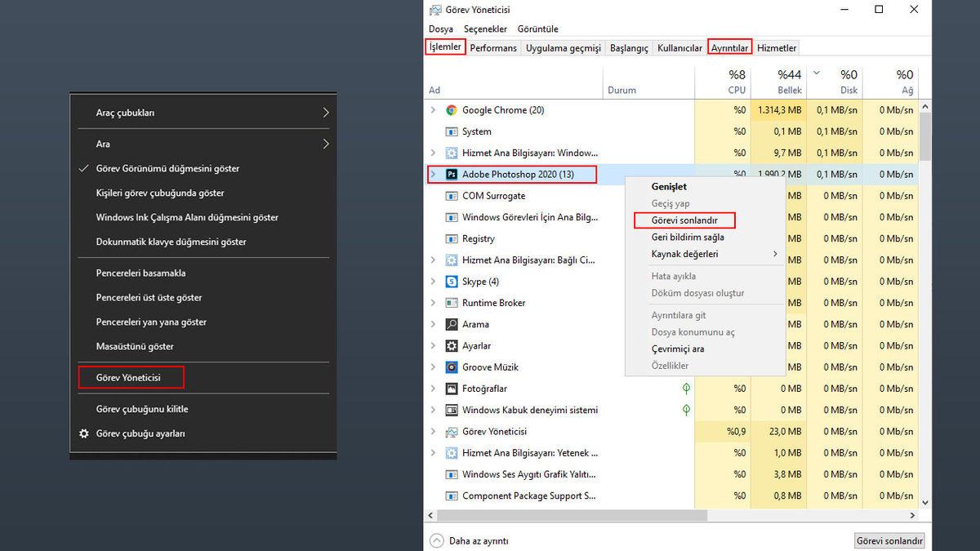
Task: Click the Skype process icon
Action: click(452, 282)
